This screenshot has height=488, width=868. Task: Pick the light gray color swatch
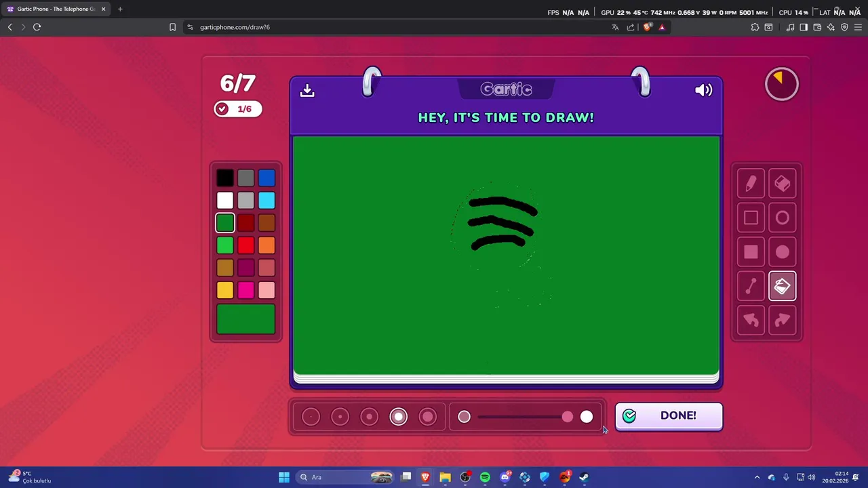pyautogui.click(x=246, y=200)
